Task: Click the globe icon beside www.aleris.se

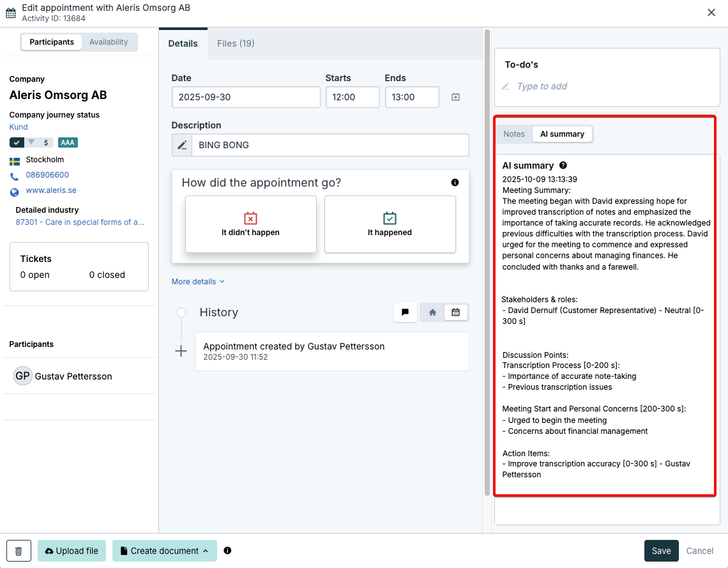Action: pos(15,192)
